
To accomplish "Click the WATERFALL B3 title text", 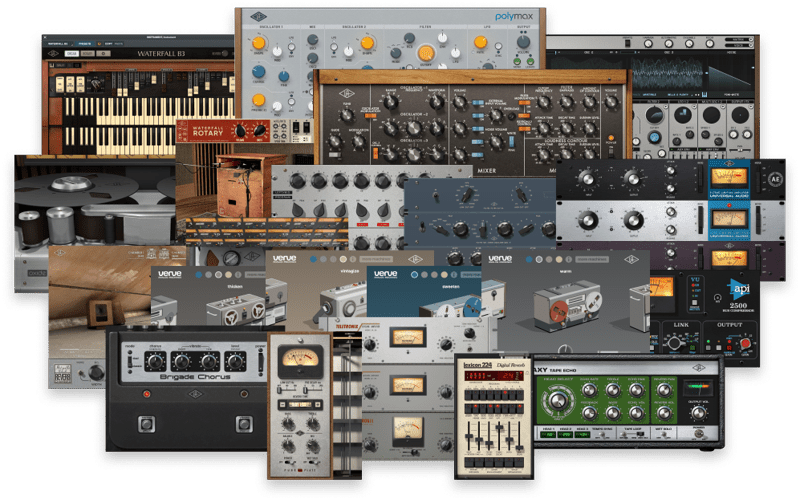I will [x=161, y=54].
